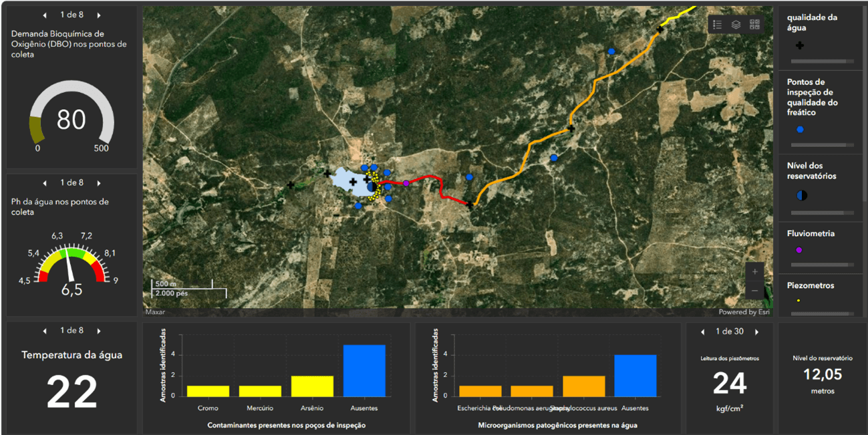
Task: Zoom in on the map
Action: point(755,271)
